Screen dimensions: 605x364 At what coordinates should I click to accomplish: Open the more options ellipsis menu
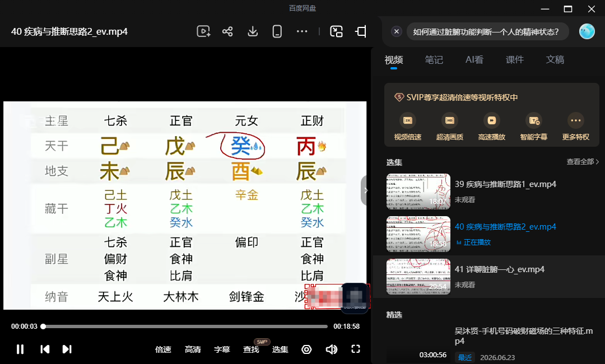tap(302, 31)
